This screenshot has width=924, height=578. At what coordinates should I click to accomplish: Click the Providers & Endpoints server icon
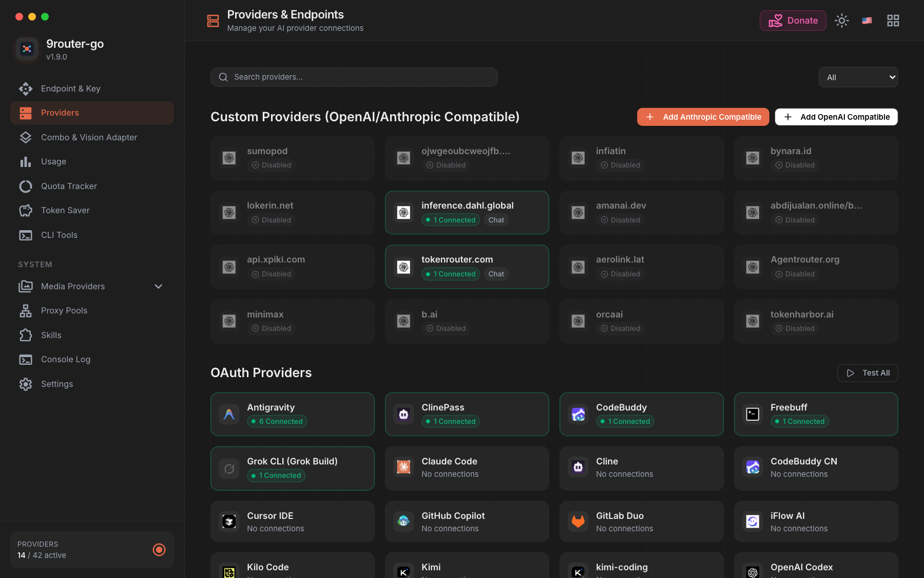[213, 21]
